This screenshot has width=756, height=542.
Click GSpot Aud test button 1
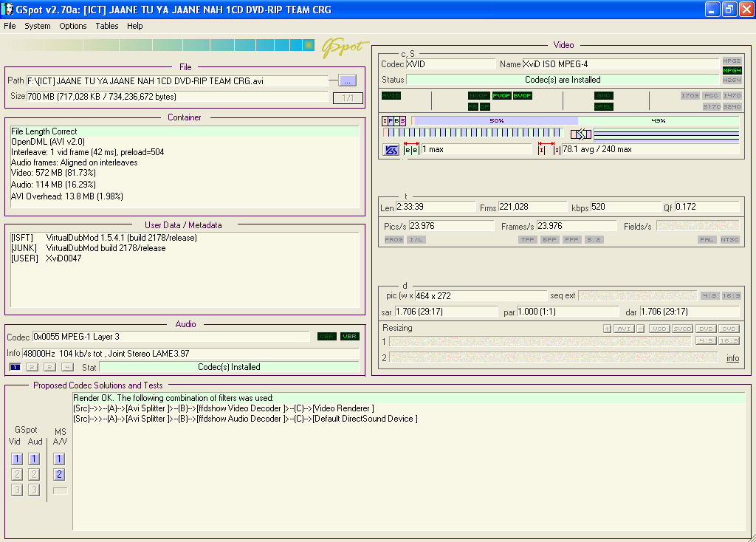(34, 459)
